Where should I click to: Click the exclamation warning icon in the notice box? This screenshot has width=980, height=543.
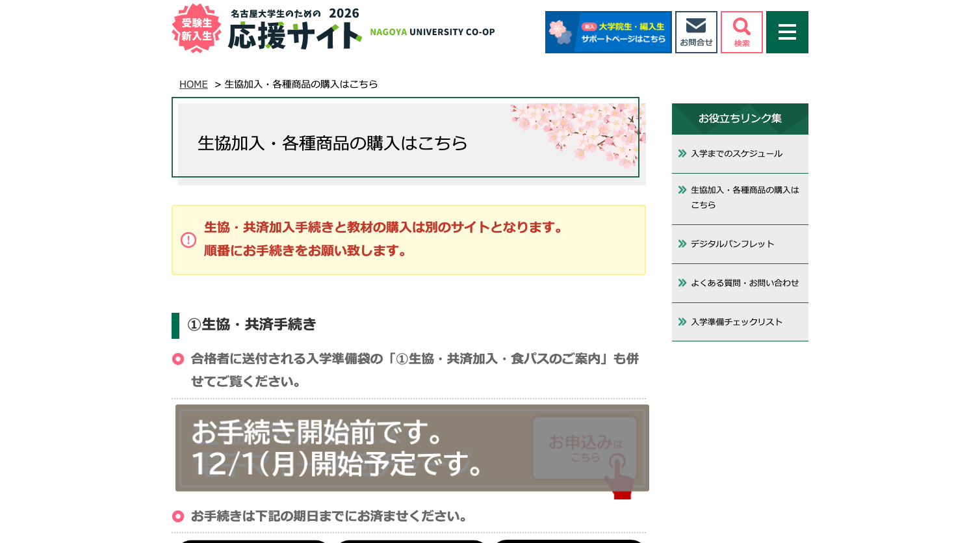point(188,239)
